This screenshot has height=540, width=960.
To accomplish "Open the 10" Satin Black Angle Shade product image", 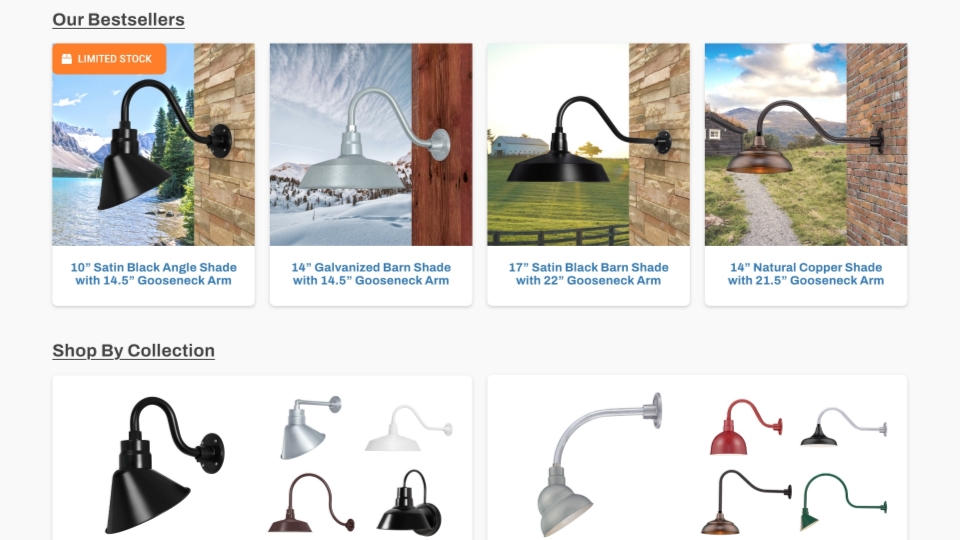I will (x=154, y=144).
